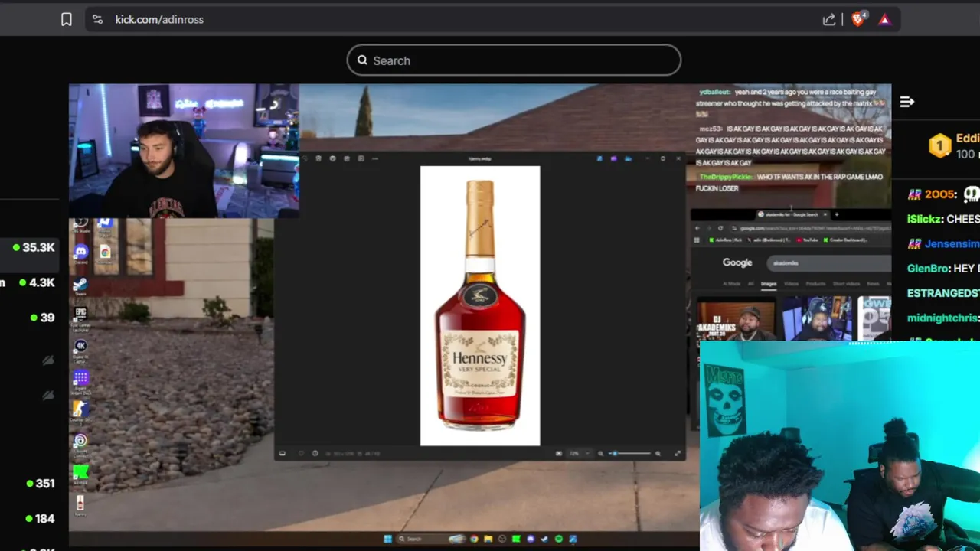The width and height of the screenshot is (980, 551).
Task: Open Elgato 4K Capture desktop shortcut
Action: pyautogui.click(x=80, y=349)
